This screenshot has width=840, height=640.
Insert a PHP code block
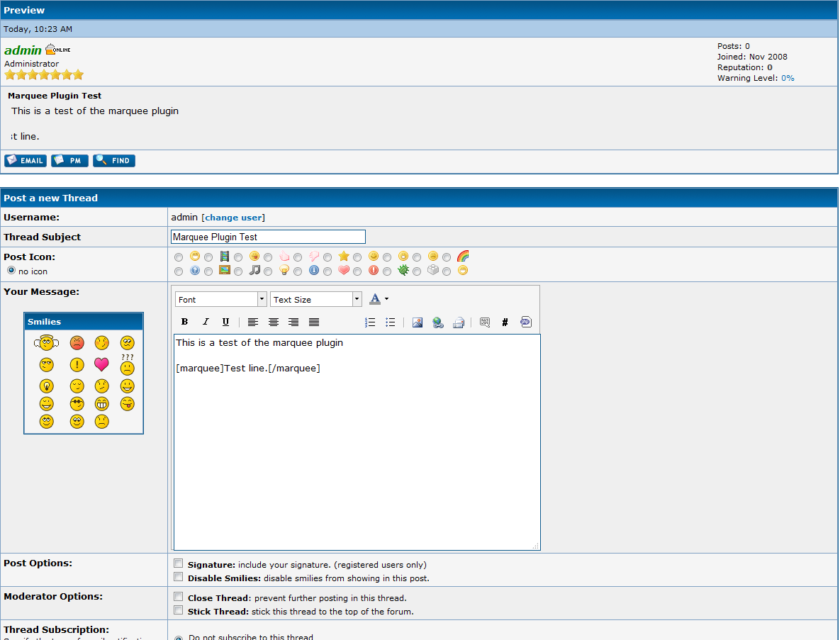[x=525, y=322]
